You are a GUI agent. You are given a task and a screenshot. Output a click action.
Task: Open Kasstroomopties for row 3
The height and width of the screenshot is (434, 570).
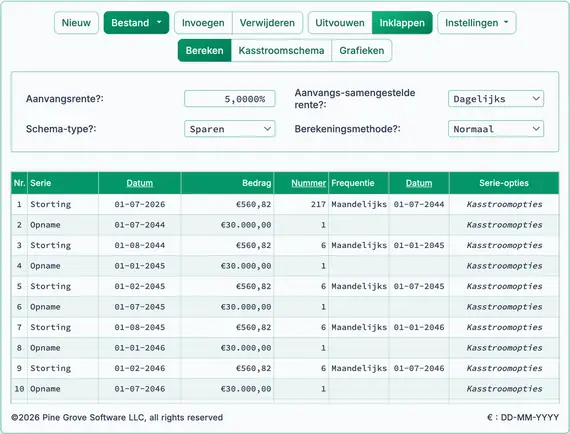[x=504, y=245]
